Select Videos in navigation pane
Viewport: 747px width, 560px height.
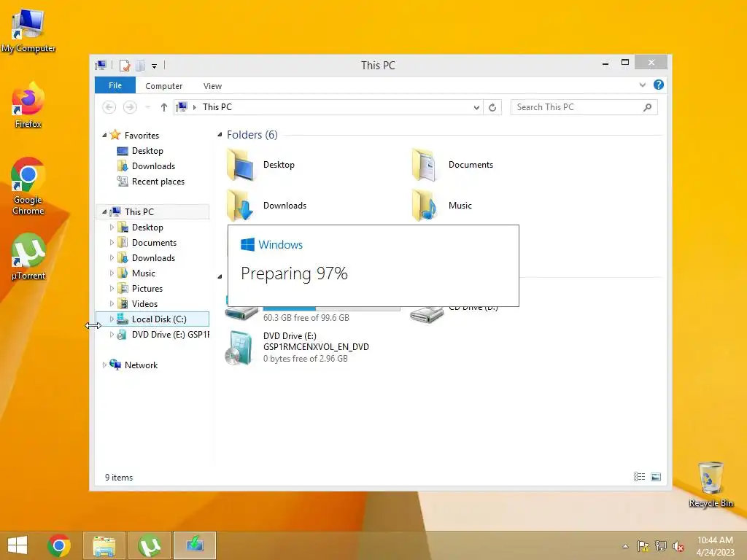tap(144, 304)
